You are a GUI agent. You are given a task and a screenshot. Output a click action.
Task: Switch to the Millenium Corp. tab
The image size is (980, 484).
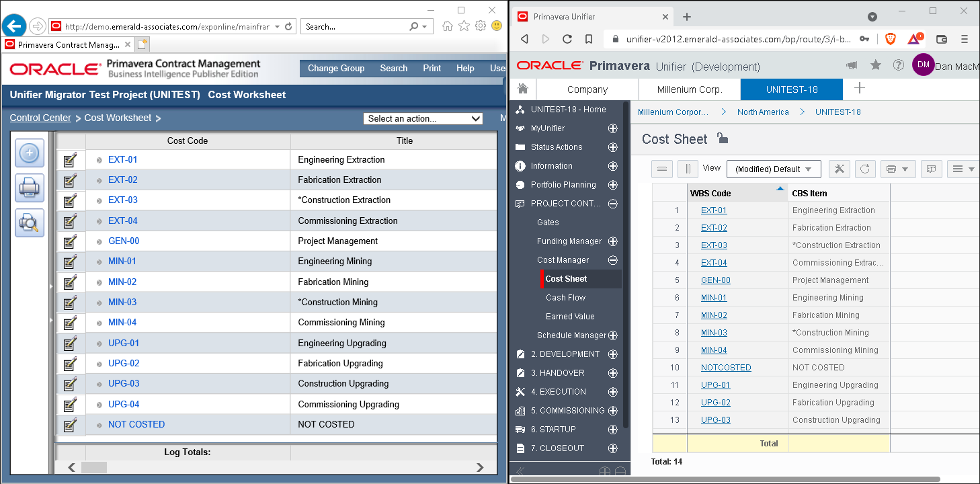coord(689,89)
